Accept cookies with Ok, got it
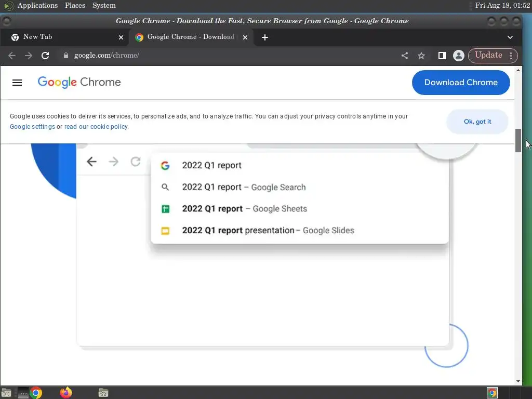 [477, 122]
